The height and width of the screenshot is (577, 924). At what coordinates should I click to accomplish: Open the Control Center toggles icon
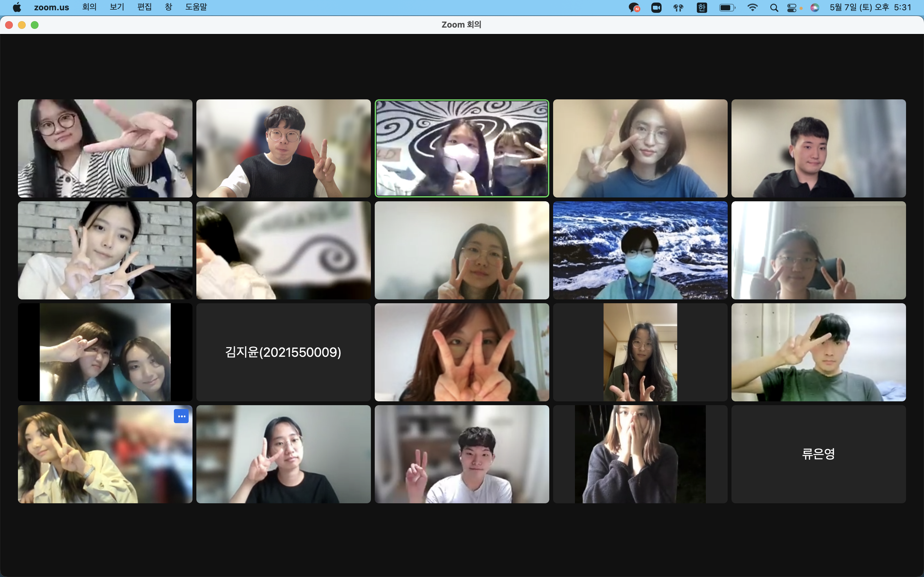point(792,8)
